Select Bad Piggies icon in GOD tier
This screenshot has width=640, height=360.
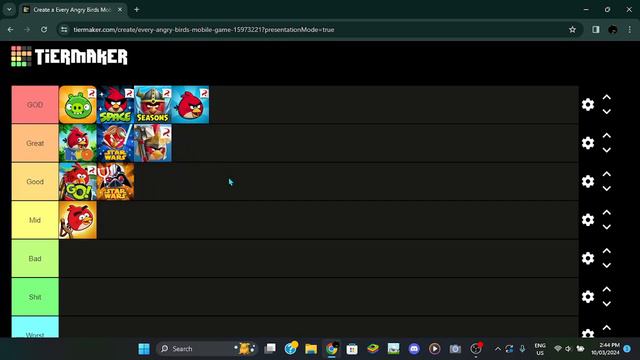[x=78, y=104]
